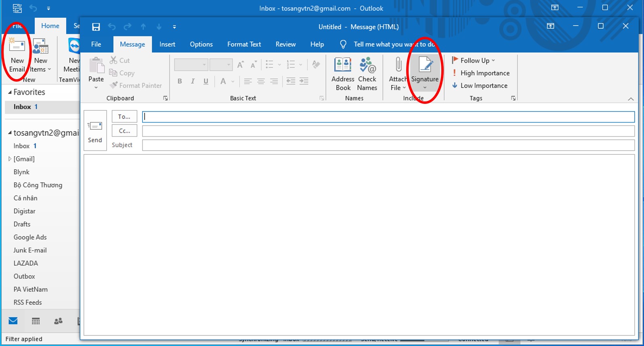This screenshot has height=346, width=644.
Task: Switch to the Options tab
Action: pos(201,44)
